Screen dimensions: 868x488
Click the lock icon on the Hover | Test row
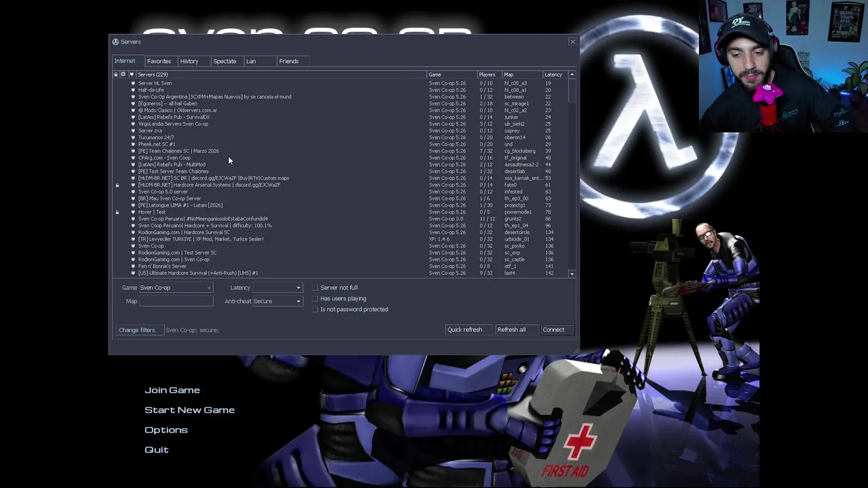[x=117, y=212]
